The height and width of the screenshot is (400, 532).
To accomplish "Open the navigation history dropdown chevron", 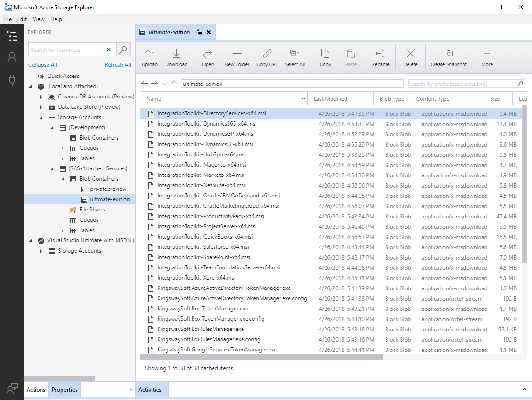I will tap(165, 84).
